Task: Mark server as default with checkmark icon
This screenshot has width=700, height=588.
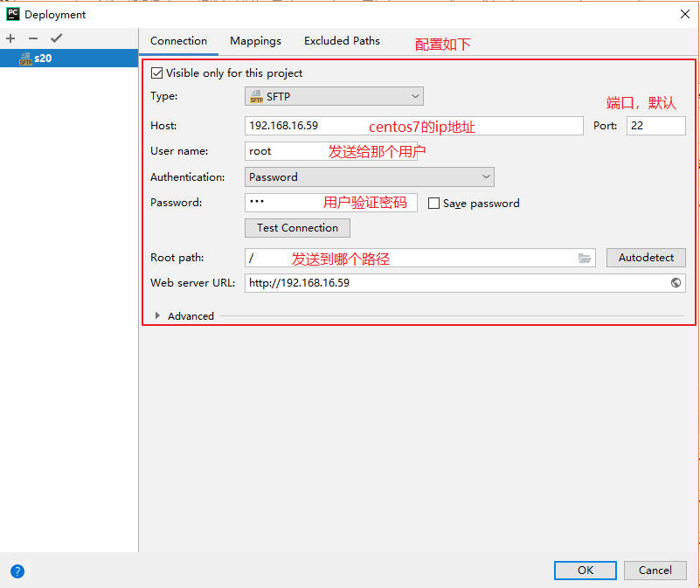Action: pos(56,38)
